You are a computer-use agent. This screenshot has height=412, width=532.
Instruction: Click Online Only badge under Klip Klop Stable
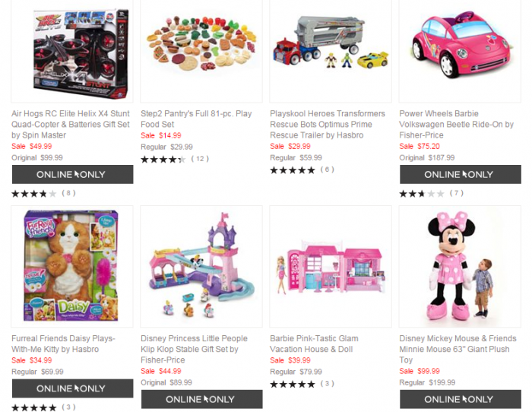(202, 399)
